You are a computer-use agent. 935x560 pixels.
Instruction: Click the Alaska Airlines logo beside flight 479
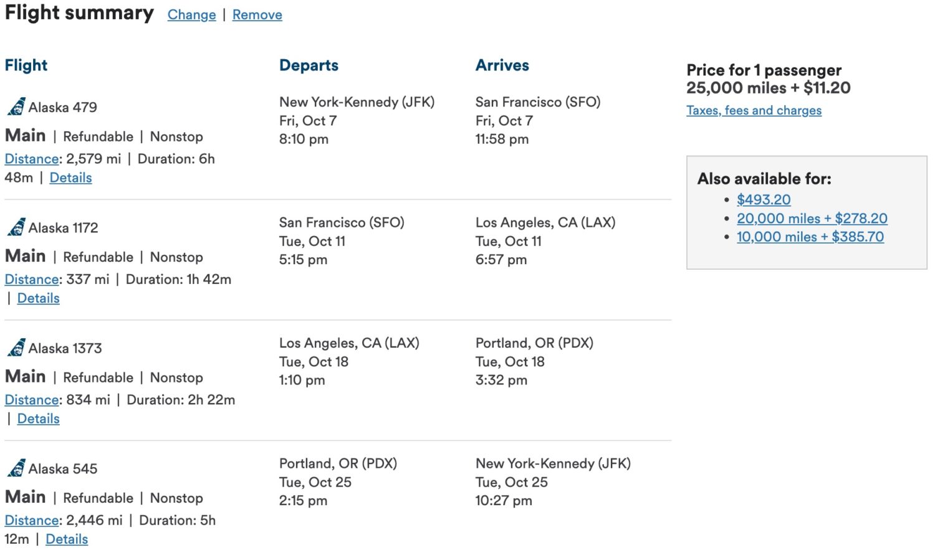[x=16, y=106]
